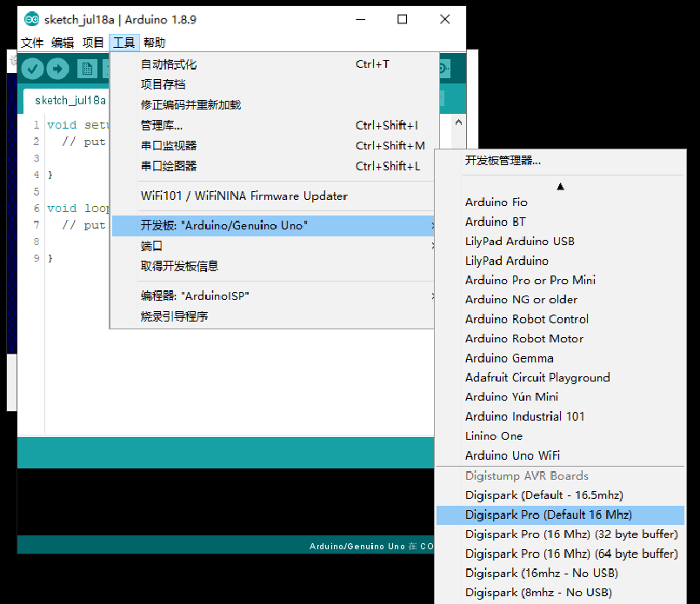Select Arduino Robot Motor board
The width and height of the screenshot is (700, 604).
[560, 339]
